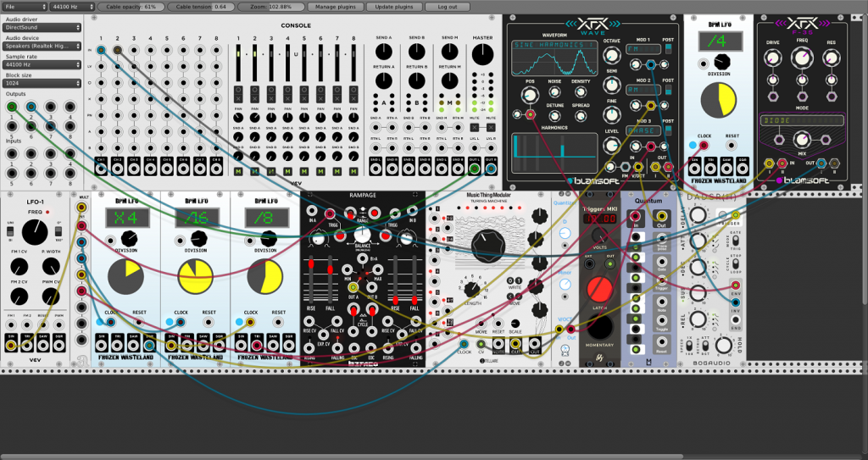Click the XFX Wave LEVEL knob
Image resolution: width=868 pixels, height=460 pixels.
[x=611, y=147]
